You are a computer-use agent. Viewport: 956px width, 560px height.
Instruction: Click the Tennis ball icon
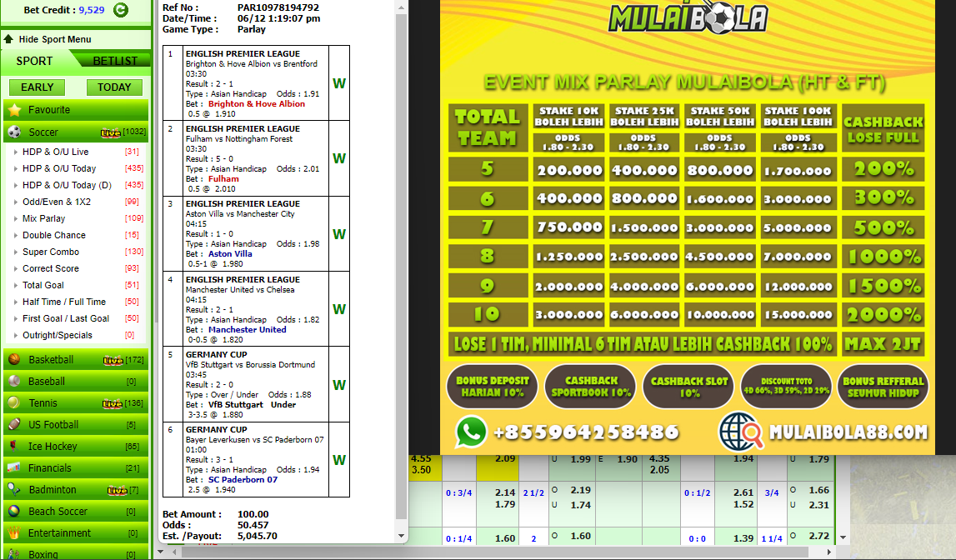click(14, 402)
